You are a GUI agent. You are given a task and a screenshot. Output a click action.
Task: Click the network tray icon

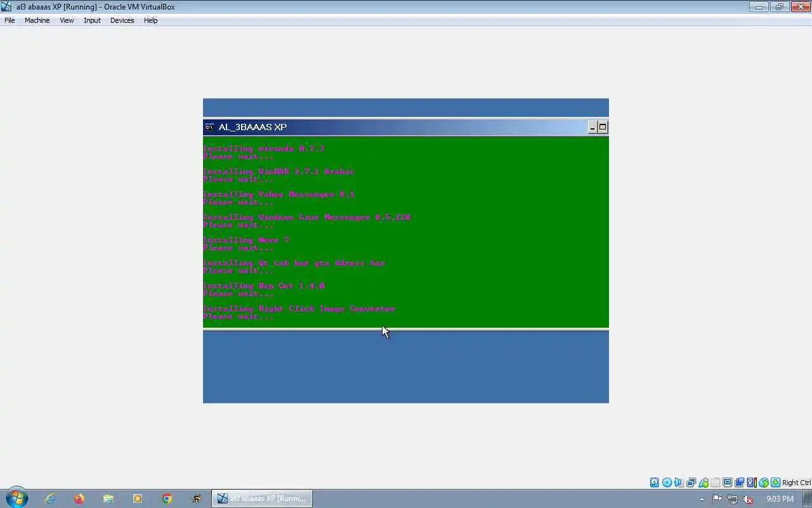click(733, 499)
